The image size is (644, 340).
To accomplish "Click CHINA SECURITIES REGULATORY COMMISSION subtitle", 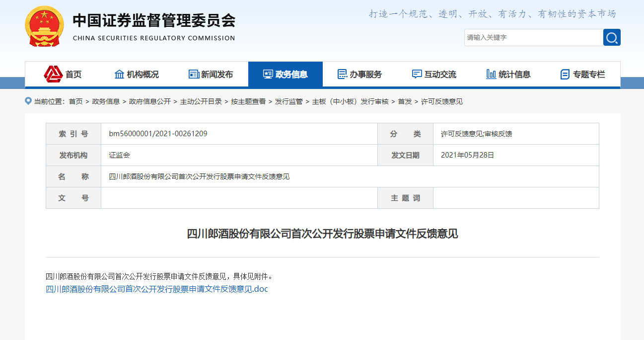I will pyautogui.click(x=154, y=38).
